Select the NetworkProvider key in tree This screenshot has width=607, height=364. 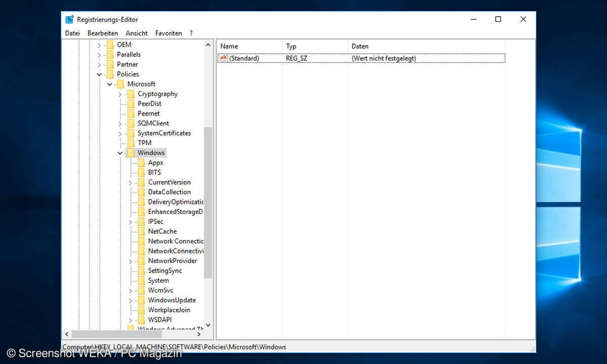(x=172, y=261)
